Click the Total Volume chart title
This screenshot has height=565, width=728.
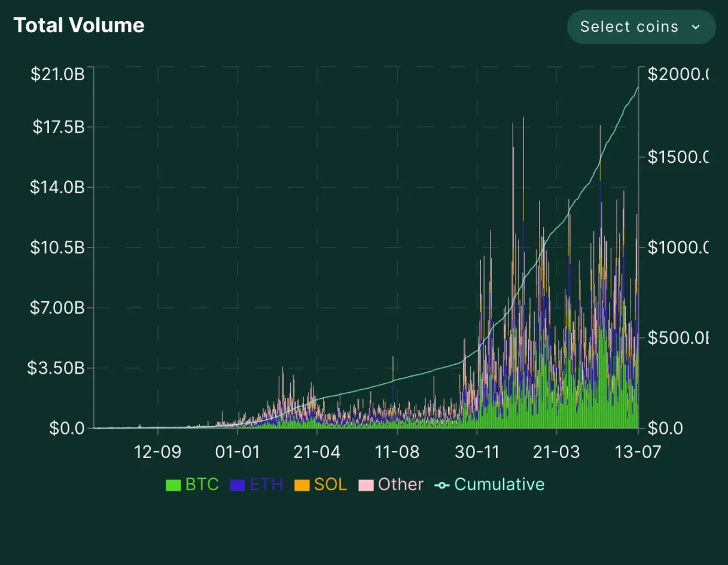tap(79, 25)
